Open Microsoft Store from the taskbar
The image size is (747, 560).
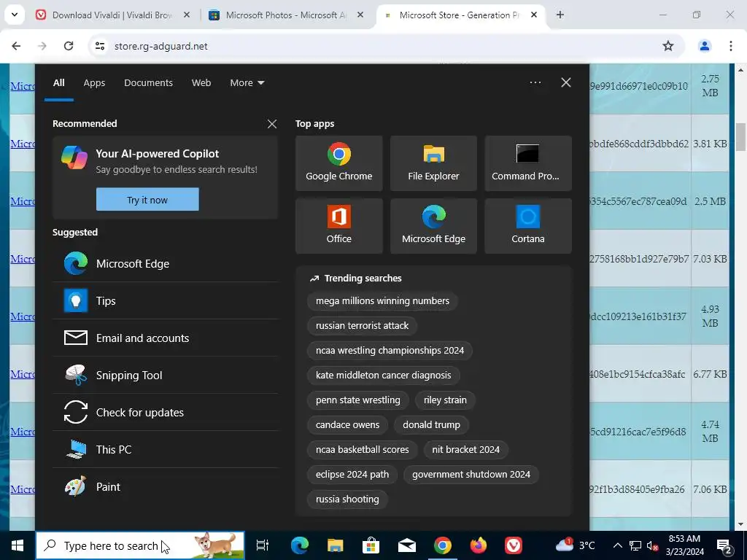click(x=371, y=545)
